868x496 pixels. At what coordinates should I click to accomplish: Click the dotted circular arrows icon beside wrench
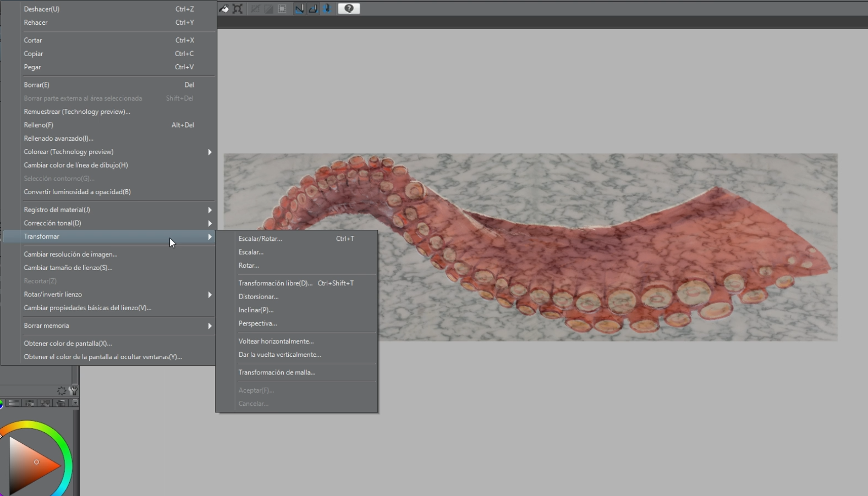(62, 390)
